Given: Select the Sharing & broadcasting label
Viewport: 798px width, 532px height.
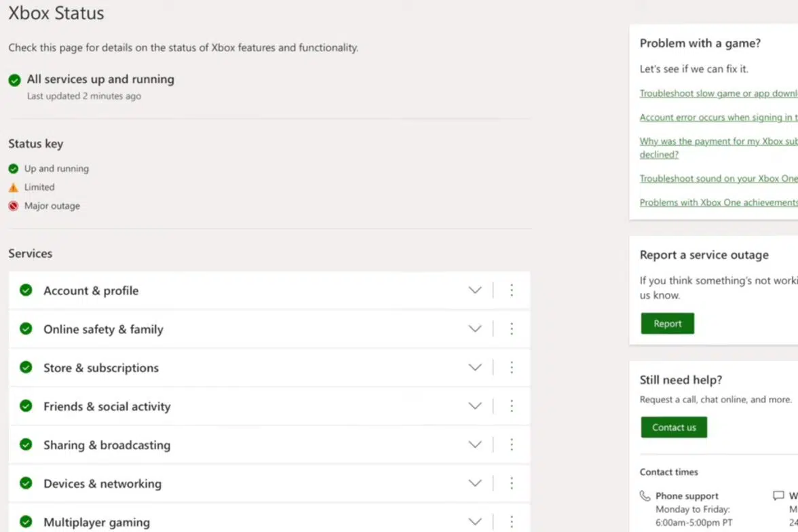Looking at the screenshot, I should point(107,445).
